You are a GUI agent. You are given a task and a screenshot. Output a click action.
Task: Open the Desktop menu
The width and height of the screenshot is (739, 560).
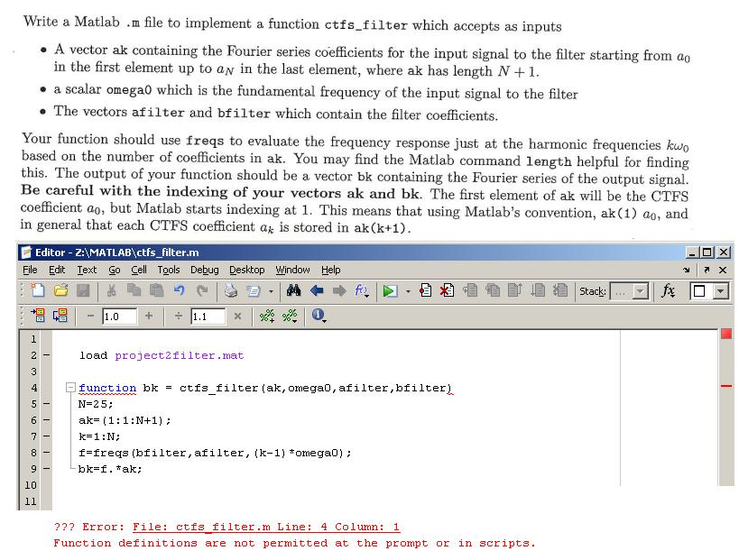[247, 270]
